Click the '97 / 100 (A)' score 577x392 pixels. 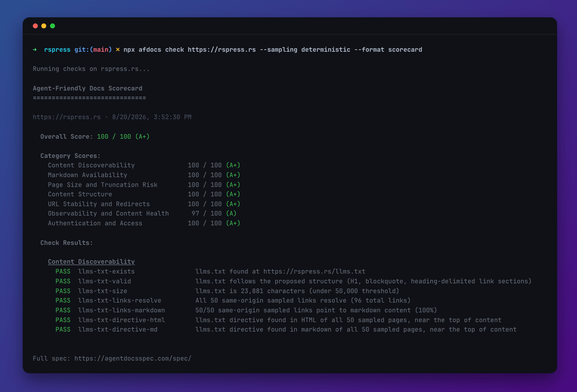[x=214, y=213]
